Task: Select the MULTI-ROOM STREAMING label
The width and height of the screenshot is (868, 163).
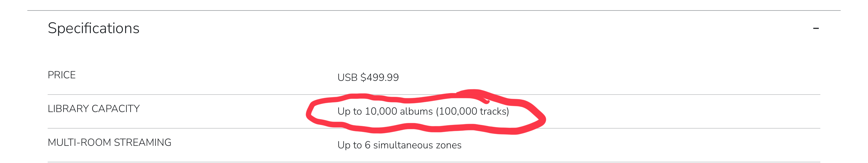Action: [x=109, y=142]
